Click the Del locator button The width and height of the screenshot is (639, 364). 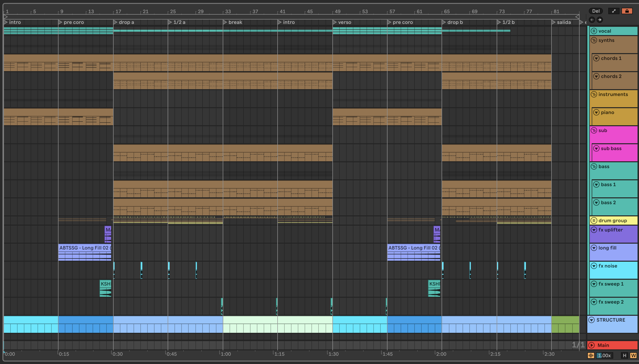[596, 11]
